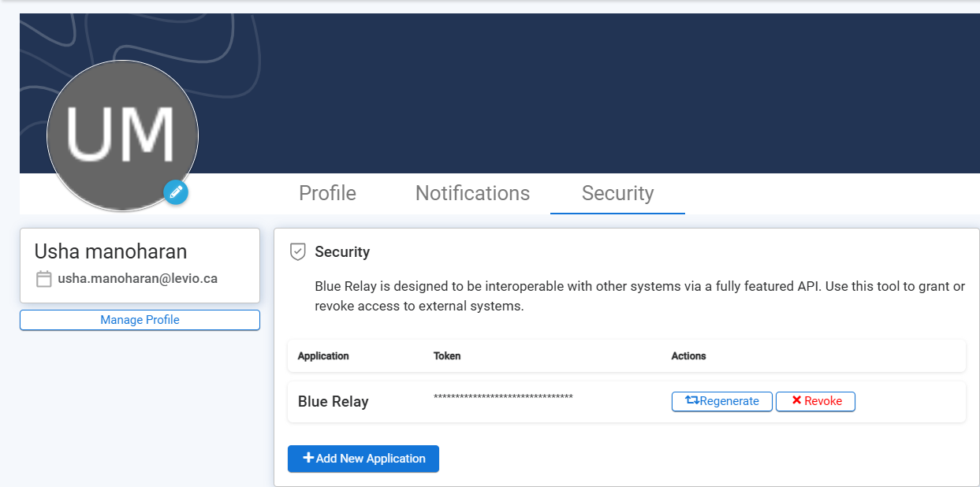Click the usha.manoharan@levio.ca email text
Viewport: 980px width, 487px height.
137,278
